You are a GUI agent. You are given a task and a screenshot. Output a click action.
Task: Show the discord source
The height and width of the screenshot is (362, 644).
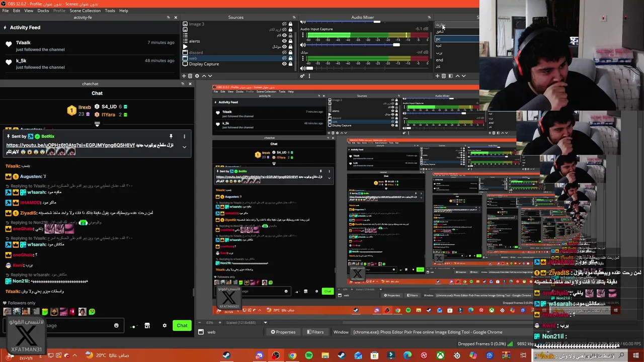tap(284, 52)
